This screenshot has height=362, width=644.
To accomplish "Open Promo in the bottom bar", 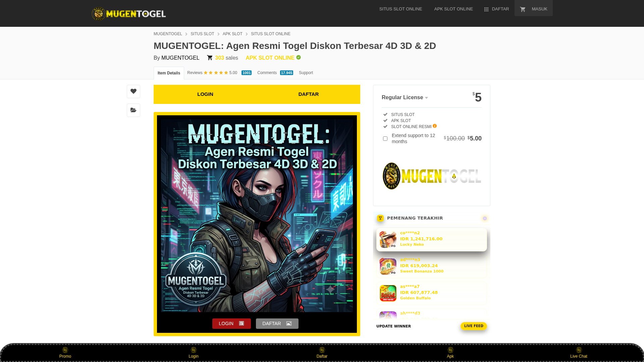I will (65, 353).
